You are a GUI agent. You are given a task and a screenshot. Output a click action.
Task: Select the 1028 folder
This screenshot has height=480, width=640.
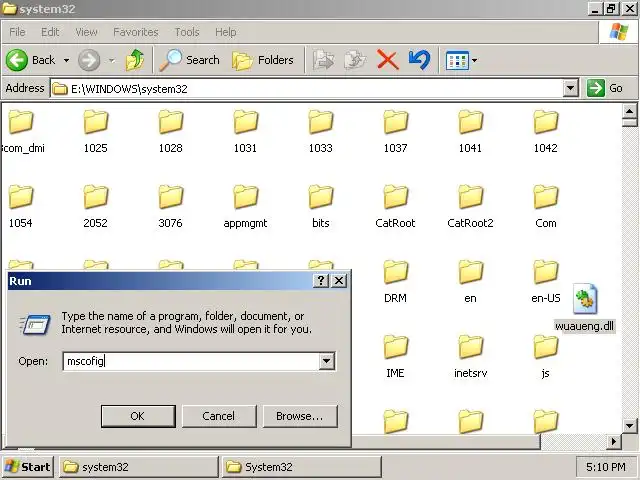click(171, 131)
